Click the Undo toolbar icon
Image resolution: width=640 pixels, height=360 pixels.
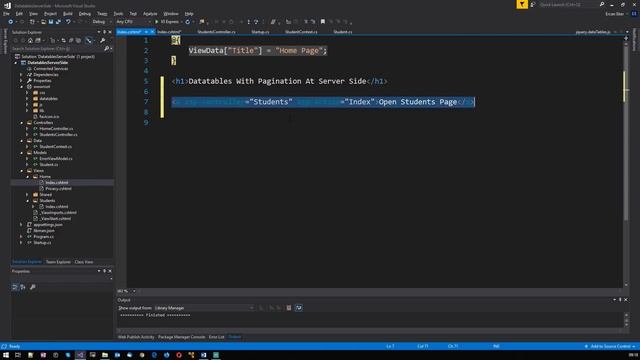coord(68,22)
